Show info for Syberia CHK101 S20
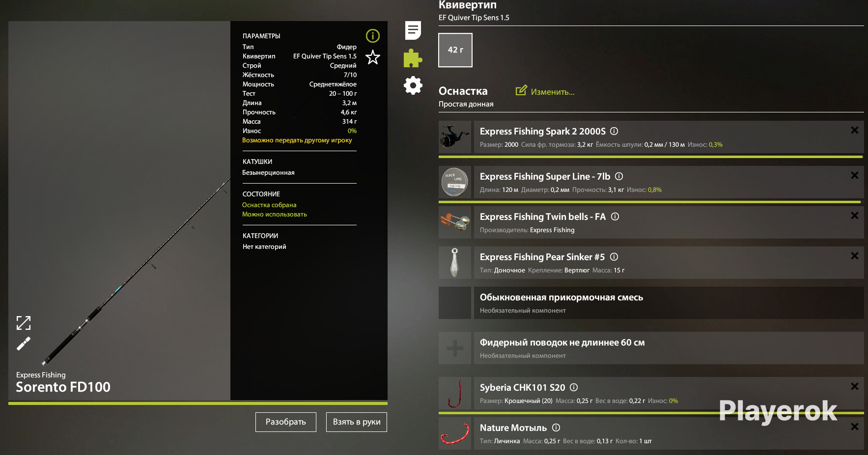 (x=574, y=387)
